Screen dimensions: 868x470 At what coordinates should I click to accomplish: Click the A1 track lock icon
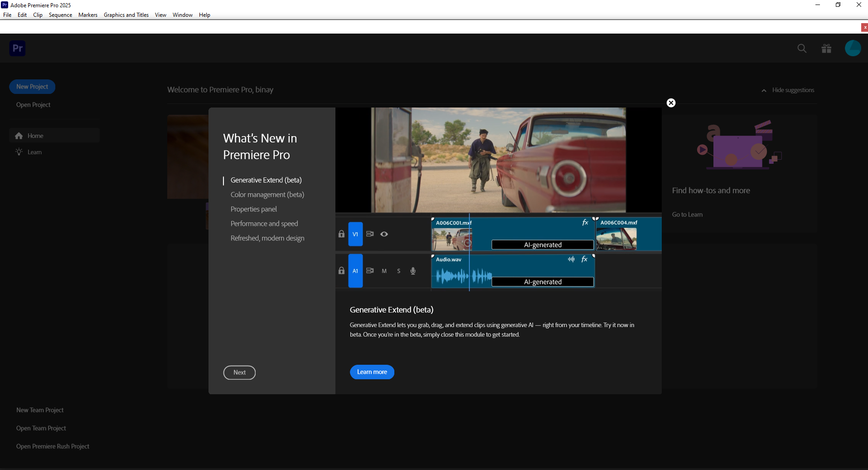coord(341,271)
